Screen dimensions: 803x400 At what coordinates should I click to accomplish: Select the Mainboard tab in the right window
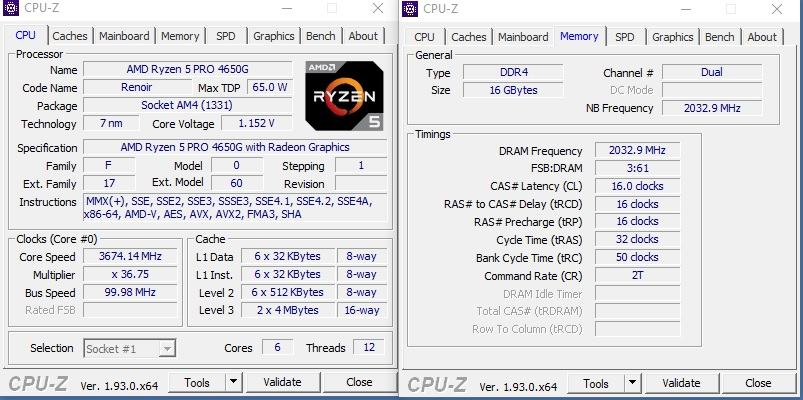[x=523, y=37]
